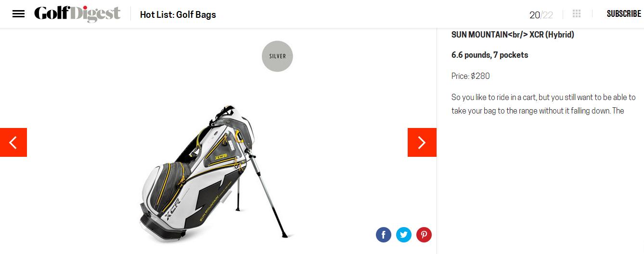
Task: Select the SUN MOUNTAIN XCR (Hybrid) heading
Action: coord(513,35)
